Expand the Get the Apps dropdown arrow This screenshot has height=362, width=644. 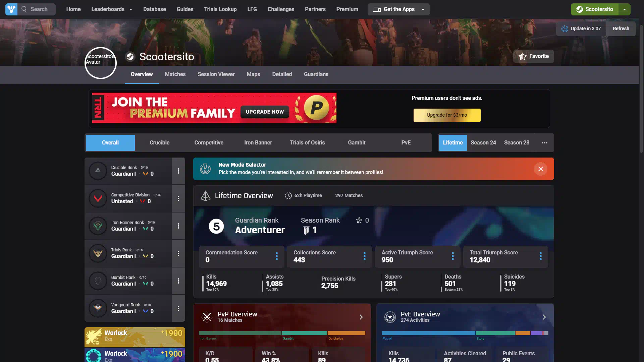pos(423,9)
